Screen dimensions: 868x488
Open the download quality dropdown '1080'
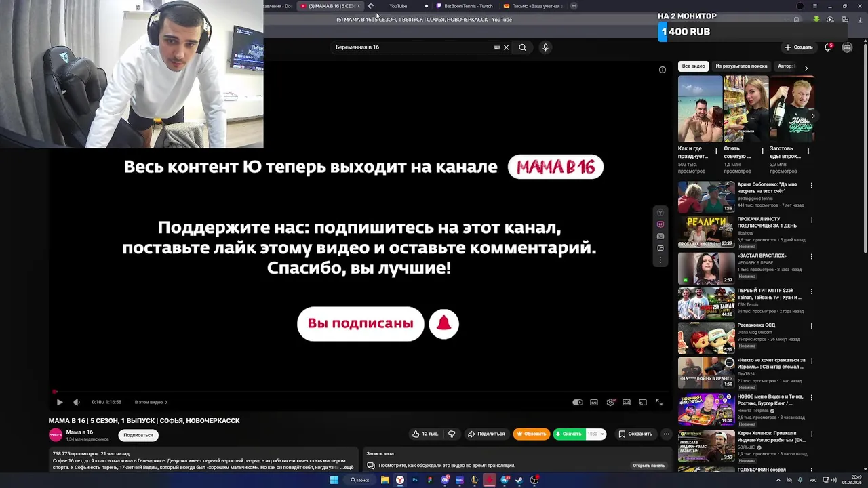tap(595, 434)
